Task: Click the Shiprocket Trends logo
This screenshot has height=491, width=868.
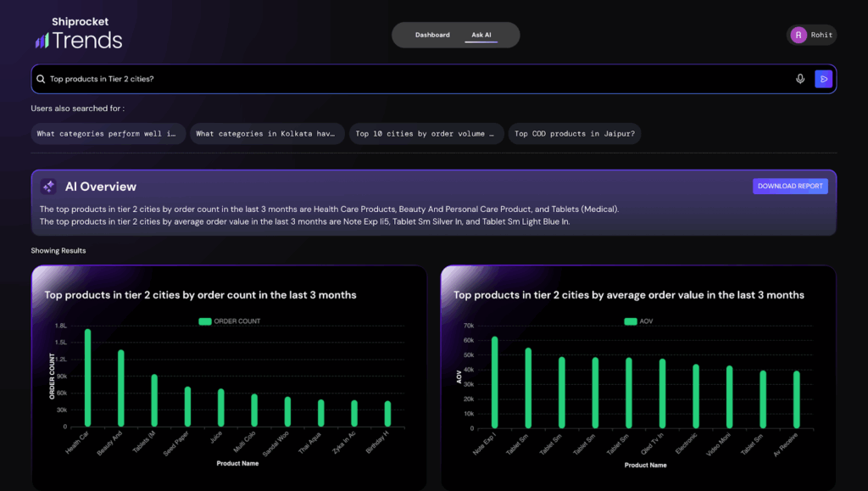Action: (x=79, y=34)
